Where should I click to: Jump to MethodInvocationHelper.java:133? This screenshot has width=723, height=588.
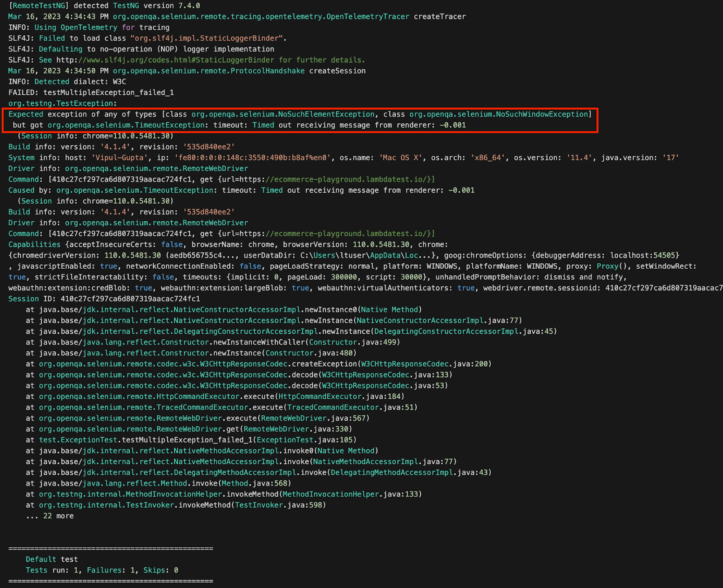coord(351,494)
